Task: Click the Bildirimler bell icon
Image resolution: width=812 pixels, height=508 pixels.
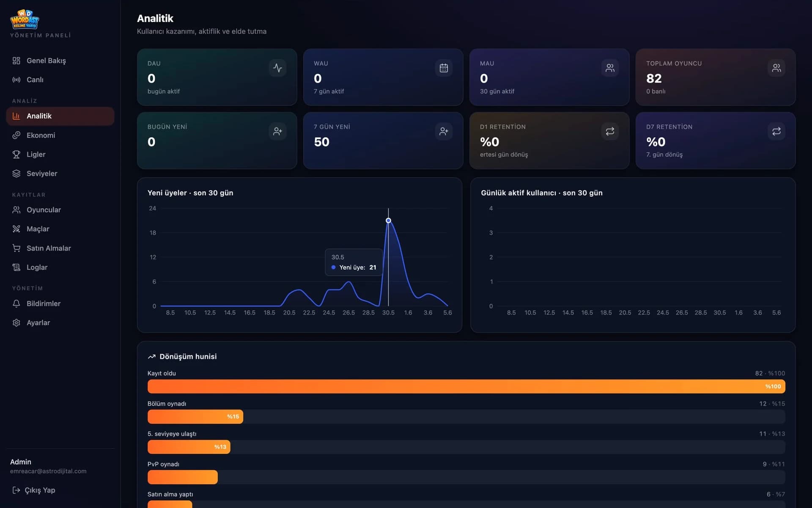Action: (x=16, y=304)
